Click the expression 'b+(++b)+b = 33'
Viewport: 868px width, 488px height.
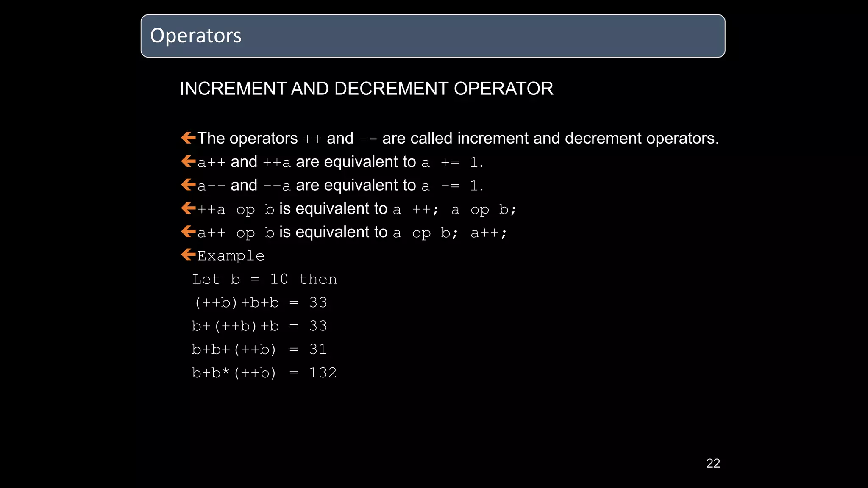point(259,326)
